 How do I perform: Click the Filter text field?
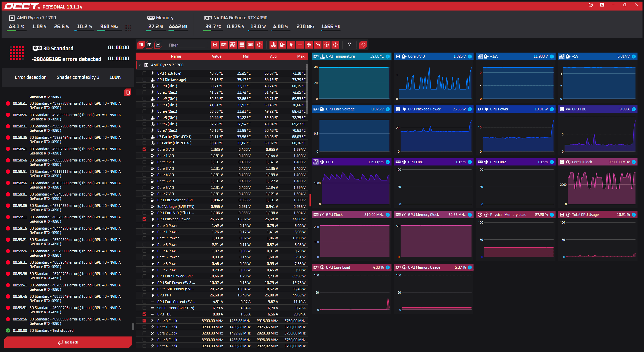coord(186,45)
